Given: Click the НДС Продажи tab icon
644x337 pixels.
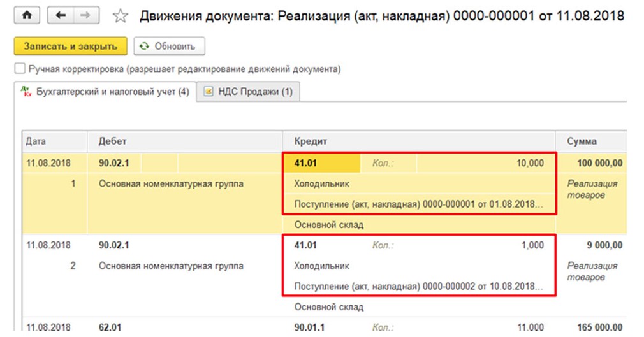Looking at the screenshot, I should [208, 92].
